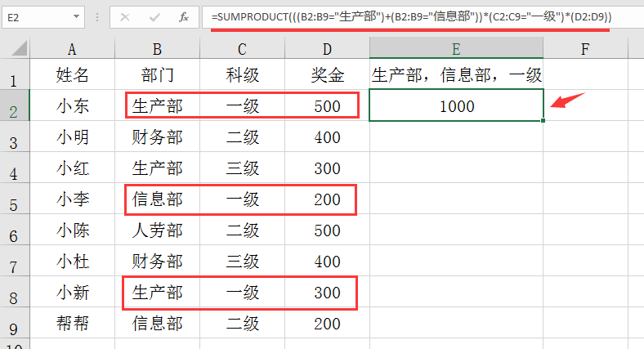The image size is (644, 349).
Task: Select row 2 header
Action: pyautogui.click(x=15, y=105)
